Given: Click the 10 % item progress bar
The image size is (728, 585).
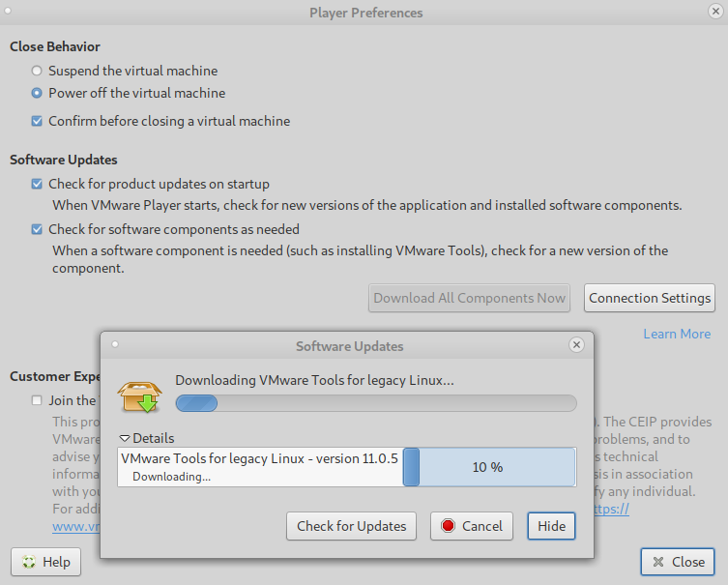Looking at the screenshot, I should pyautogui.click(x=488, y=467).
